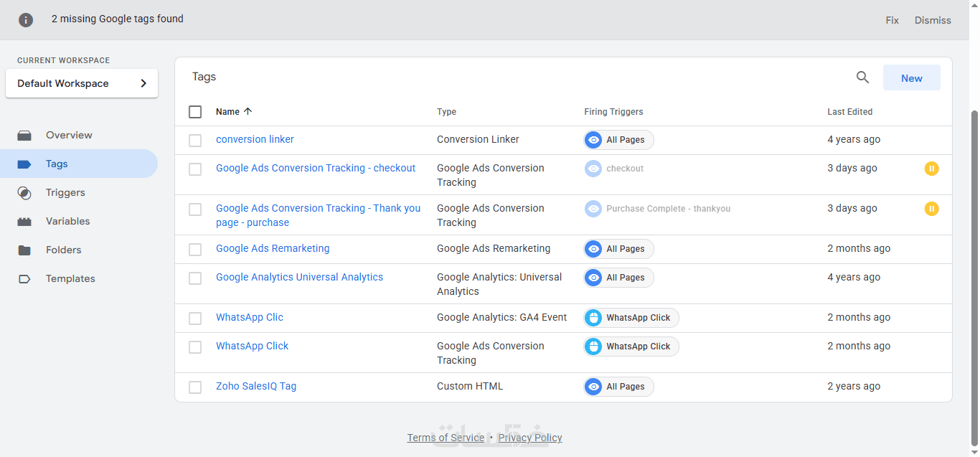Image resolution: width=980 pixels, height=457 pixels.
Task: Open the Google Ads Remarketing tag
Action: (x=273, y=248)
